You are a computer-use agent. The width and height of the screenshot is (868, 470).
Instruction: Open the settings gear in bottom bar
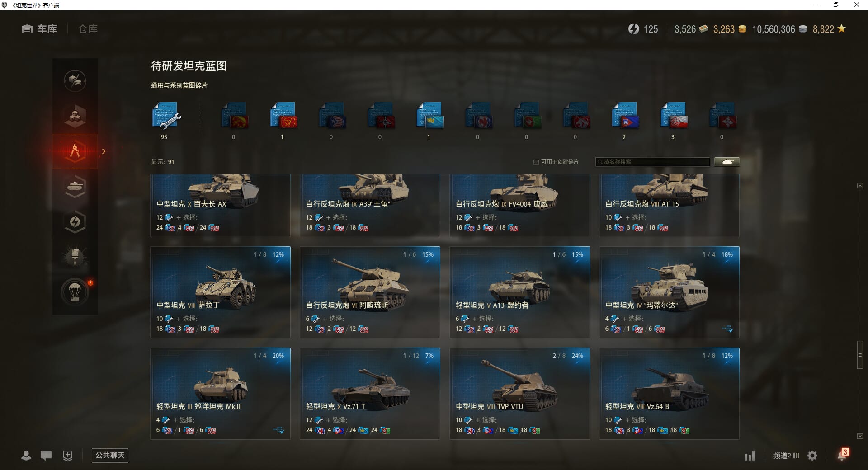pyautogui.click(x=812, y=456)
